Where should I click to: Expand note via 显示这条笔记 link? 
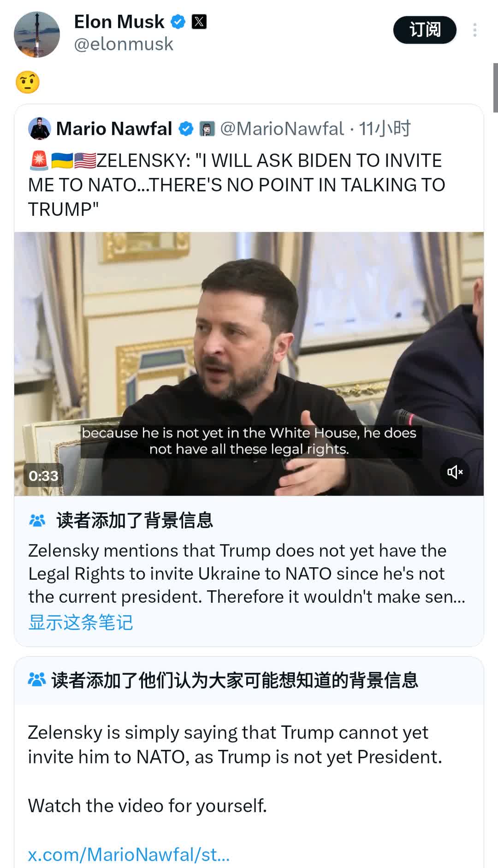click(x=81, y=622)
